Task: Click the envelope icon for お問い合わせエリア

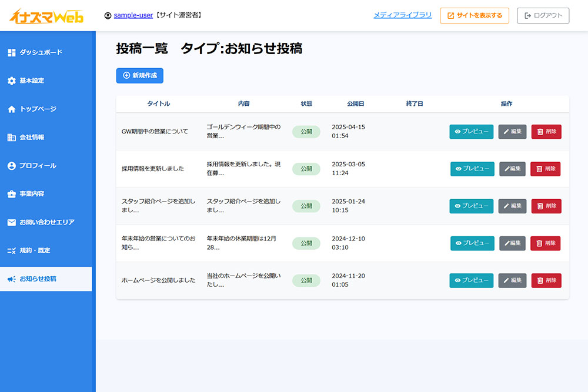Action: tap(12, 222)
